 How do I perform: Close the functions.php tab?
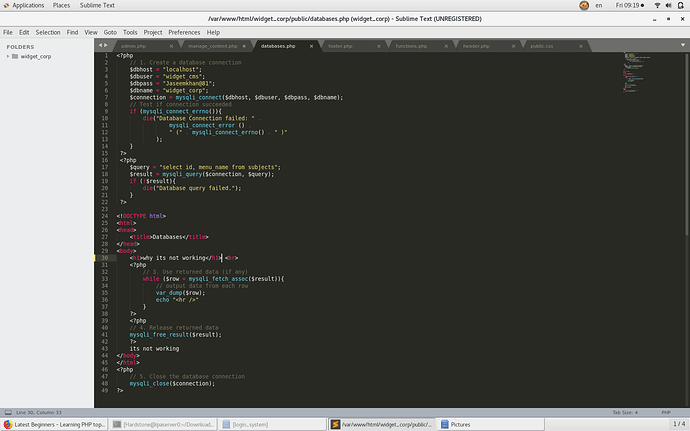point(446,46)
